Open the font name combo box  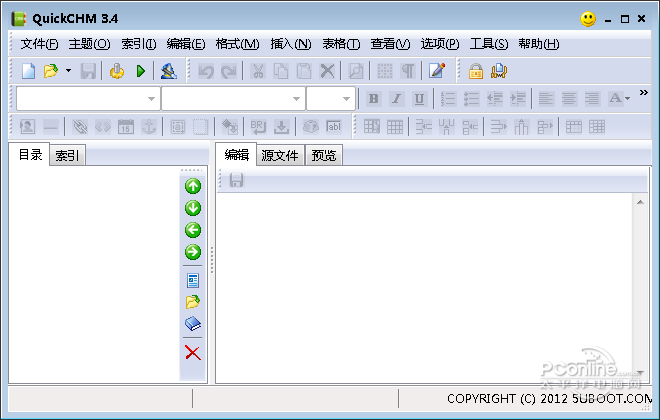tap(233, 98)
